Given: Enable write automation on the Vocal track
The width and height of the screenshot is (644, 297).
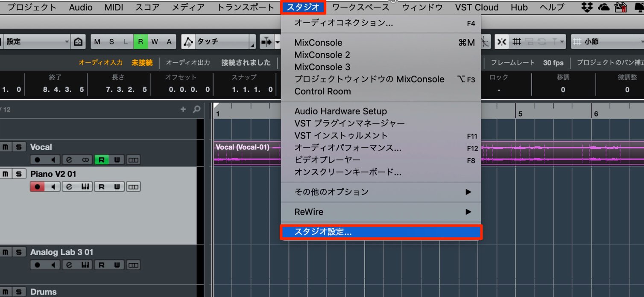Looking at the screenshot, I should click(x=117, y=160).
